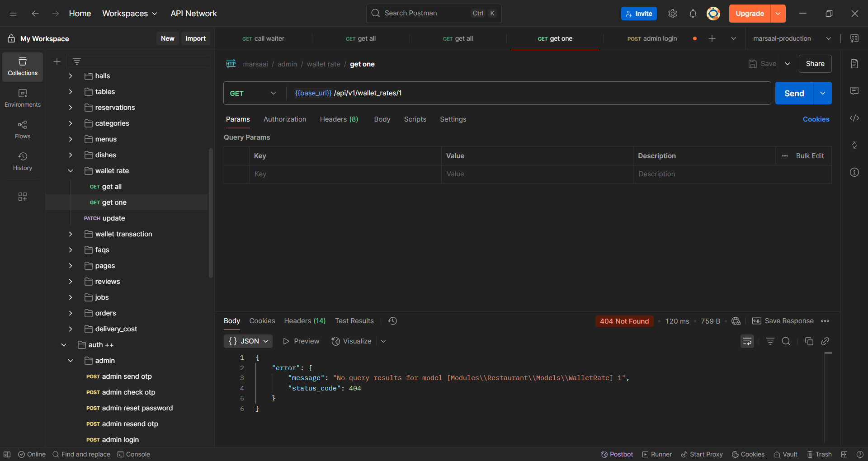The width and height of the screenshot is (868, 461).
Task: Open the related requests icon in right sidebar
Action: pos(854,145)
